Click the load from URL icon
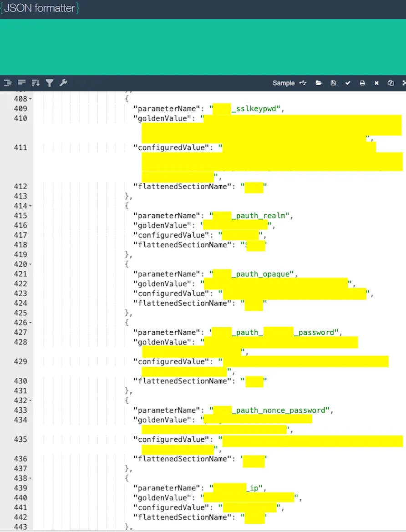Viewport: 406px width, 532px height. (x=304, y=83)
